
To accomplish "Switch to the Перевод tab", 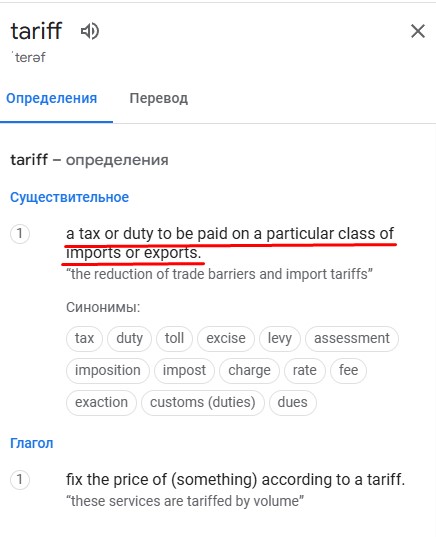I will tap(159, 98).
